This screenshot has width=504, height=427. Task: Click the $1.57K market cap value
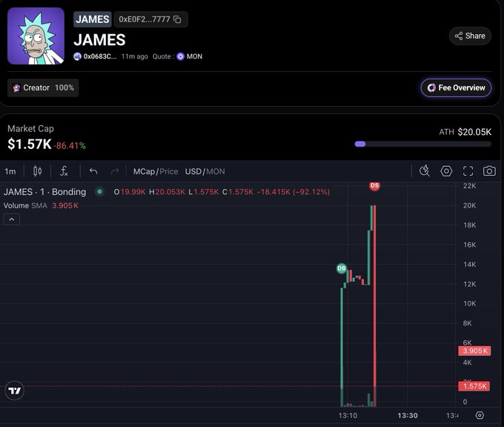pos(30,144)
